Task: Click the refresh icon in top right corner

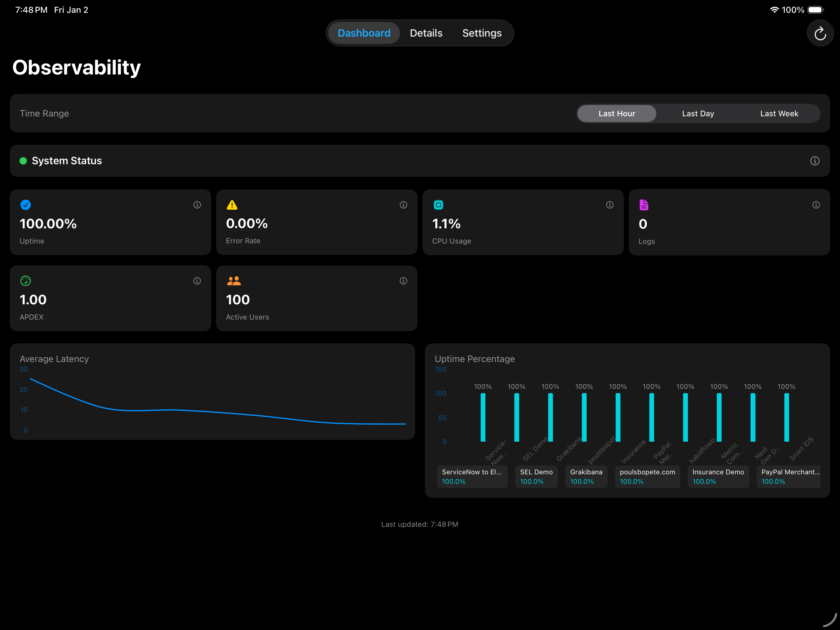Action: click(x=820, y=33)
